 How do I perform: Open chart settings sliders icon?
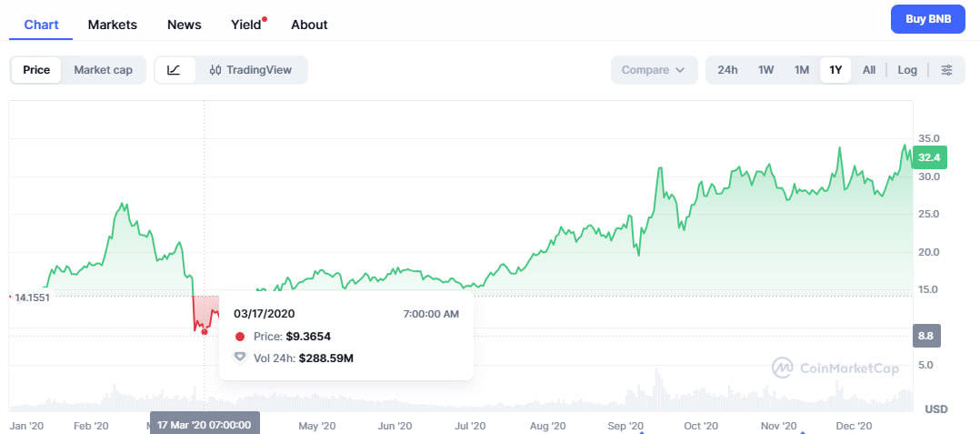[x=946, y=70]
